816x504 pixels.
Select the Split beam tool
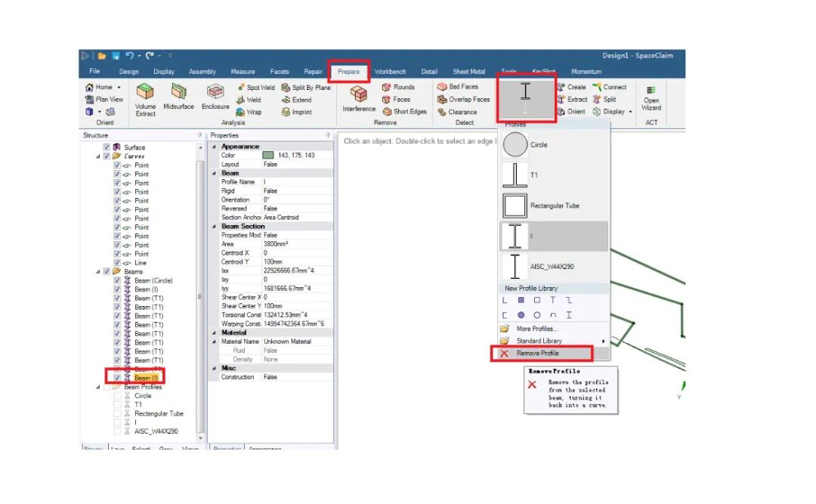(604, 99)
